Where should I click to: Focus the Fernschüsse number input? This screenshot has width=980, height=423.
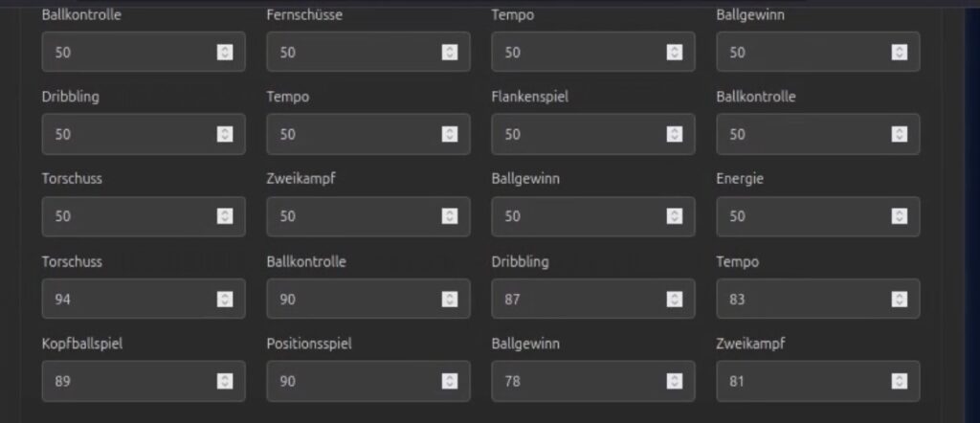point(354,53)
